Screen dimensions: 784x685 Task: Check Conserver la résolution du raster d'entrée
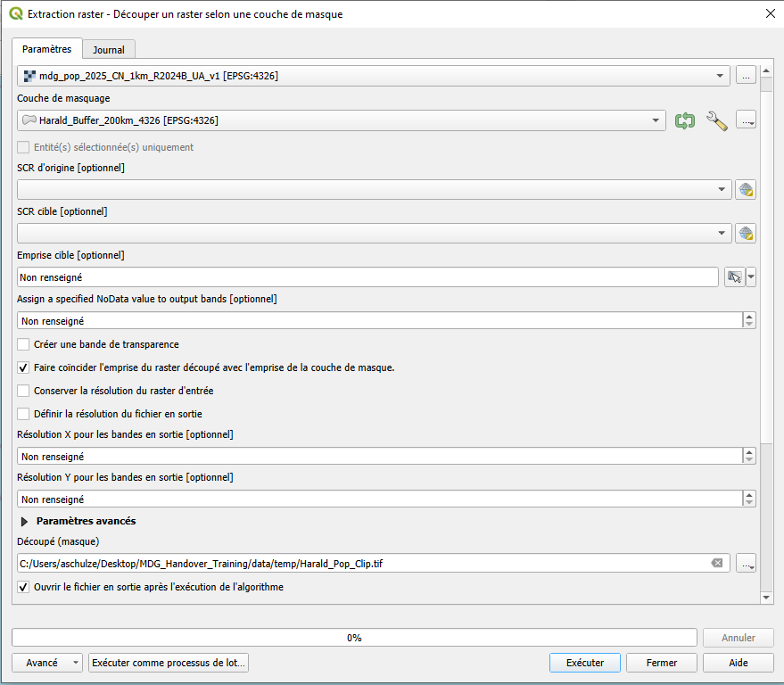click(x=24, y=391)
